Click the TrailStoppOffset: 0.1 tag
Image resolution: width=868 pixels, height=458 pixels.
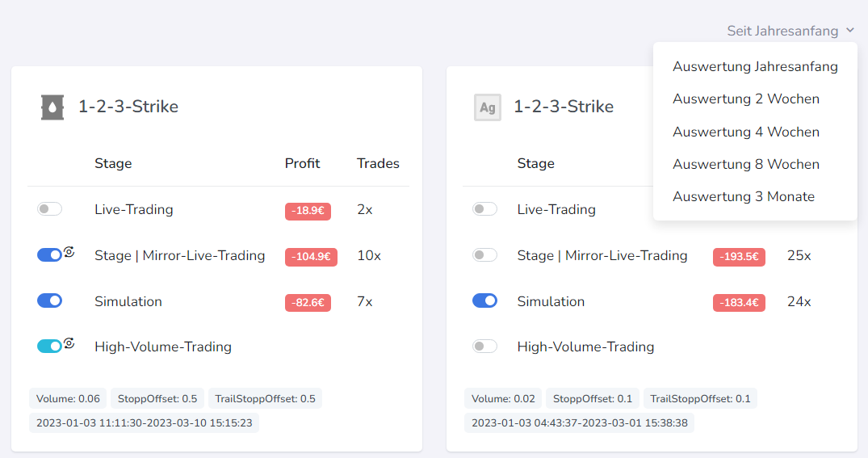[700, 398]
